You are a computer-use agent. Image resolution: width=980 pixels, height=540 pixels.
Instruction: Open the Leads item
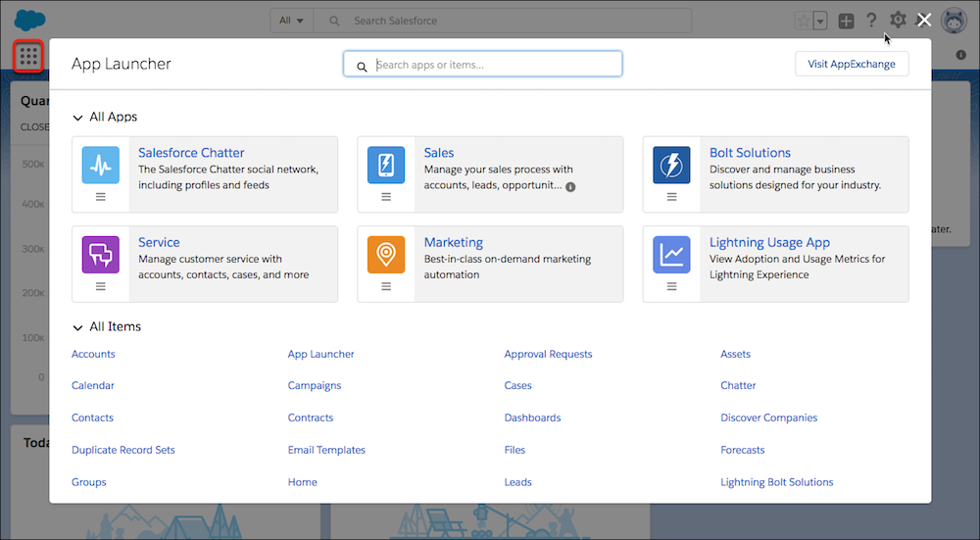pyautogui.click(x=517, y=482)
